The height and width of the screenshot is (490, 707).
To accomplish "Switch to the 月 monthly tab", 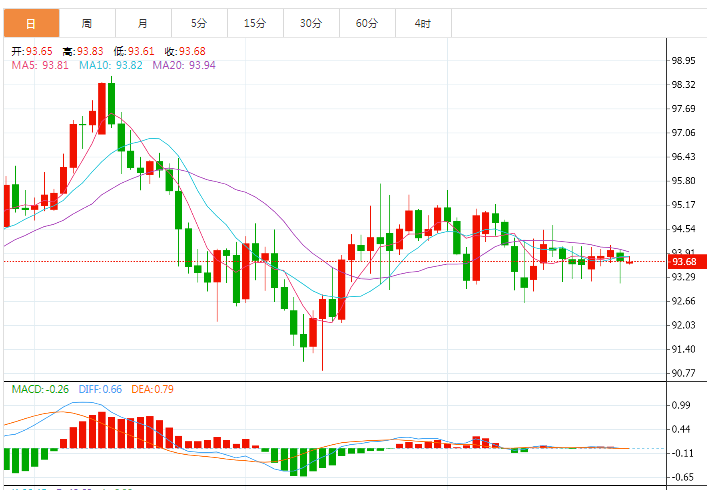I will [x=143, y=23].
